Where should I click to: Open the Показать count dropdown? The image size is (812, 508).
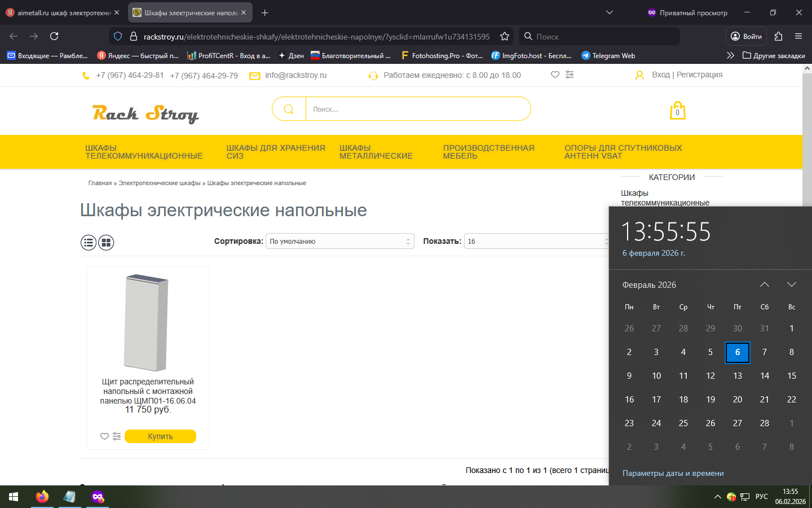(537, 241)
